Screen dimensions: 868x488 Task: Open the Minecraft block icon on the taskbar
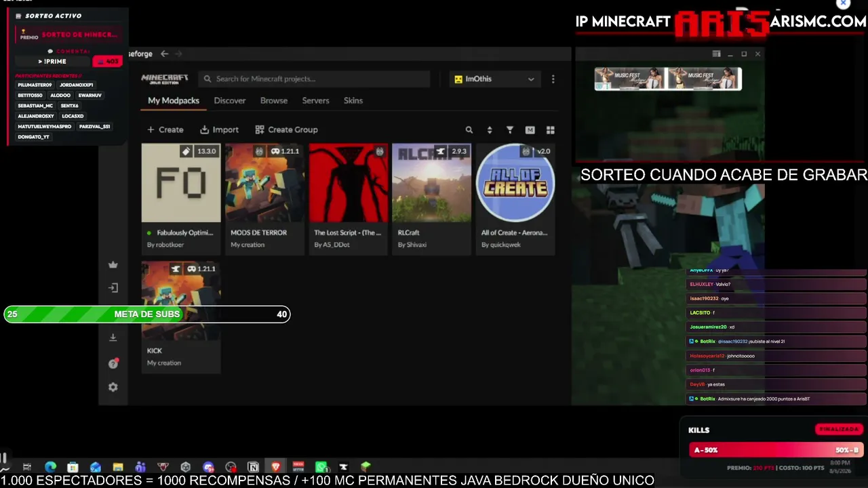(366, 467)
